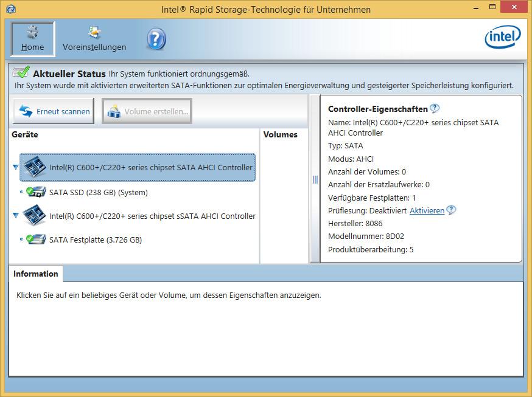532x397 pixels.
Task: Select the Information tab
Action: pos(36,274)
